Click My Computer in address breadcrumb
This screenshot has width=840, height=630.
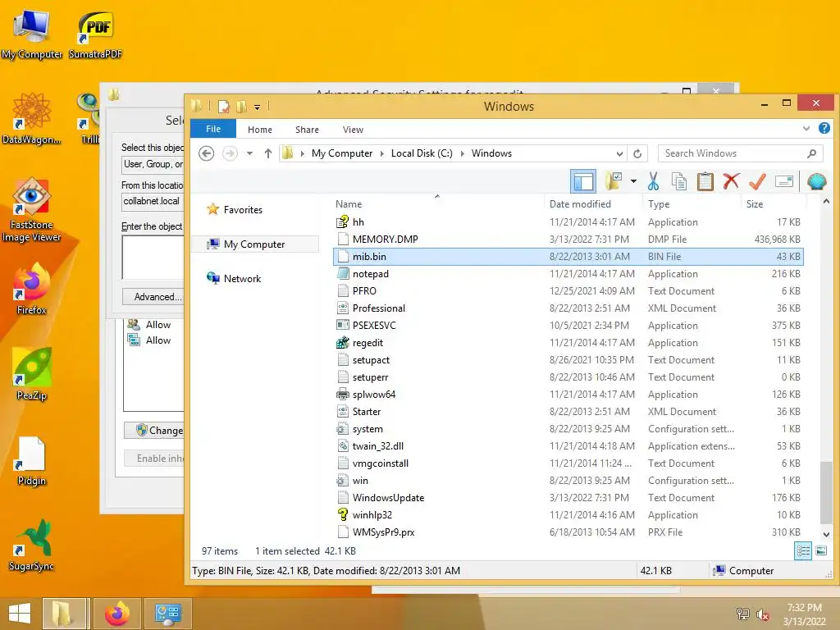[x=342, y=153]
